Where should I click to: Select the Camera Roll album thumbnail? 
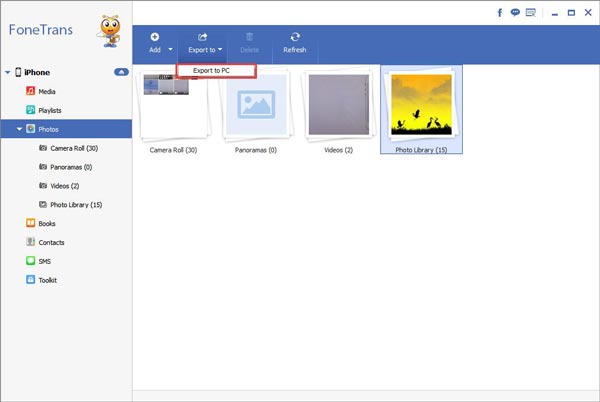[174, 104]
